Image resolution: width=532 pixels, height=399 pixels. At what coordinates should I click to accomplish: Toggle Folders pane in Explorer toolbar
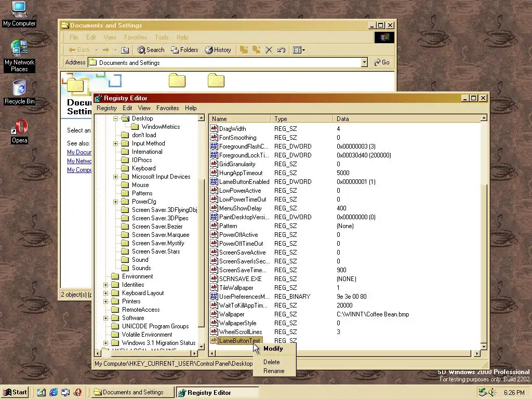click(x=184, y=50)
